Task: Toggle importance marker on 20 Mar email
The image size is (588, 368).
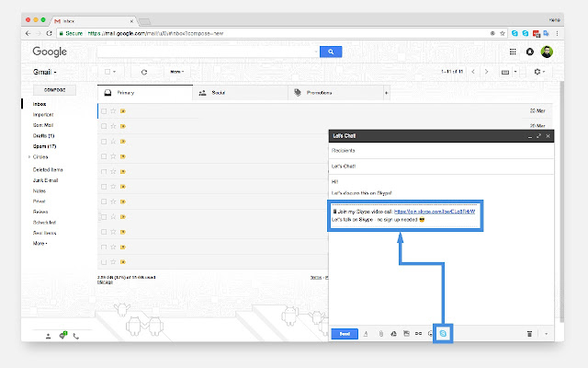Action: [122, 126]
